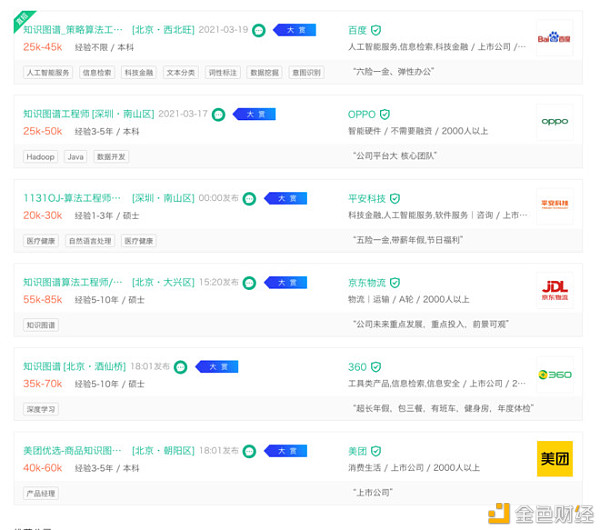Open 美团优选-商品知识图 job title

point(72,451)
